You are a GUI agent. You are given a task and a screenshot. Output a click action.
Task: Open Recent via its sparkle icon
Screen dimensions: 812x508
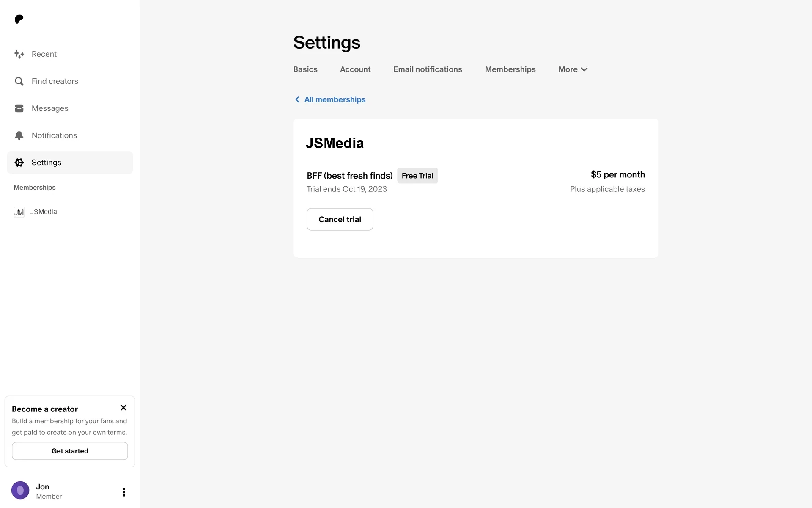pyautogui.click(x=19, y=54)
